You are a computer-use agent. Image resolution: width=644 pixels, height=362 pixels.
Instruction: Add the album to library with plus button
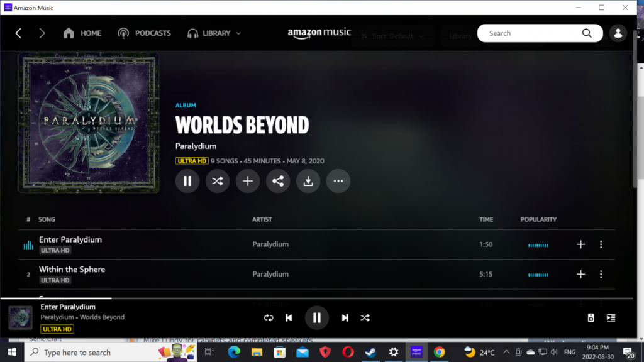click(248, 181)
